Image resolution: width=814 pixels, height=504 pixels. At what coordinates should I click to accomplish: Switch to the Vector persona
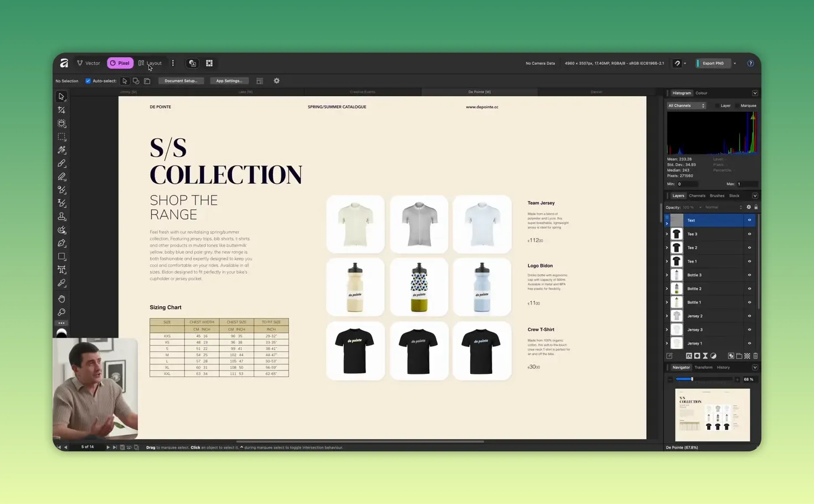[89, 63]
